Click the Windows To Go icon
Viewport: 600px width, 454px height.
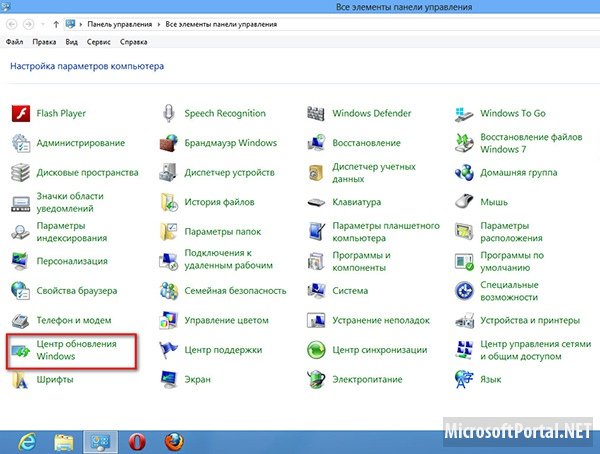[x=464, y=114]
